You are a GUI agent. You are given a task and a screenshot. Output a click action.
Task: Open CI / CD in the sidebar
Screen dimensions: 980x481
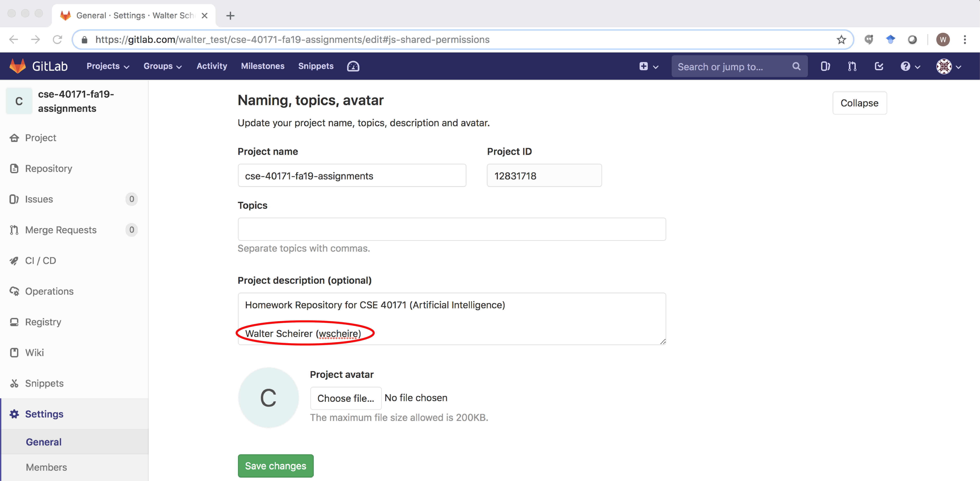tap(74, 261)
